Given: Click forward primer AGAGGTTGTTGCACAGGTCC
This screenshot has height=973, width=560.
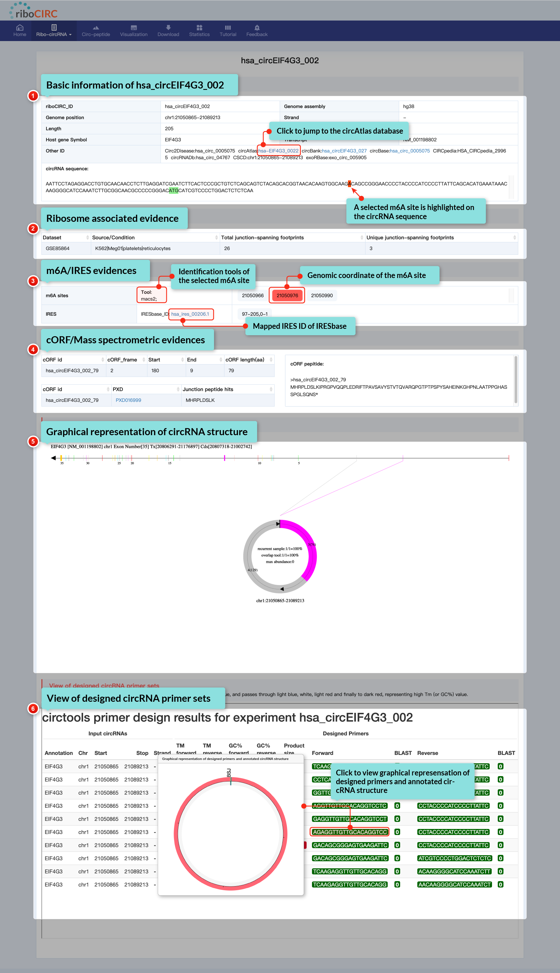Looking at the screenshot, I should tap(350, 832).
